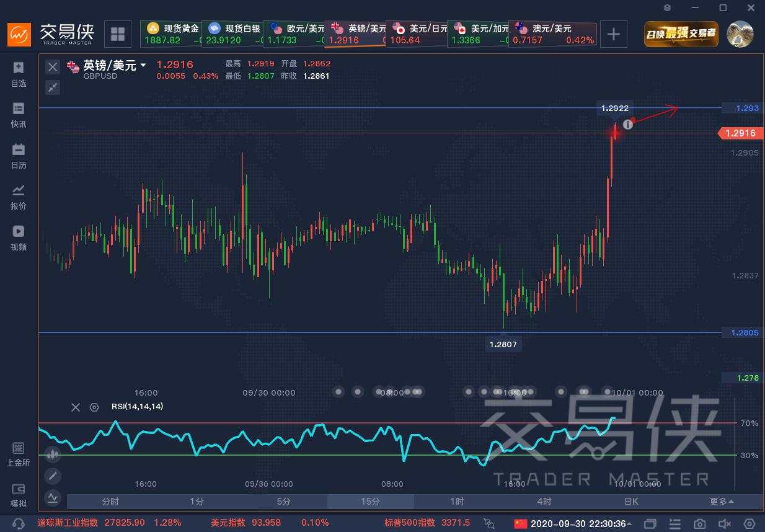Image resolution: width=765 pixels, height=532 pixels.
Task: Open the indicators wave icon
Action: [53, 497]
